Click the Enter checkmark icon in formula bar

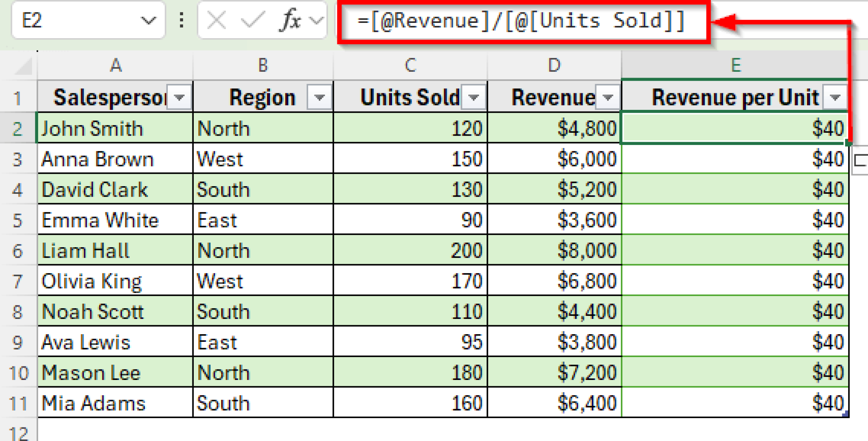tap(252, 20)
